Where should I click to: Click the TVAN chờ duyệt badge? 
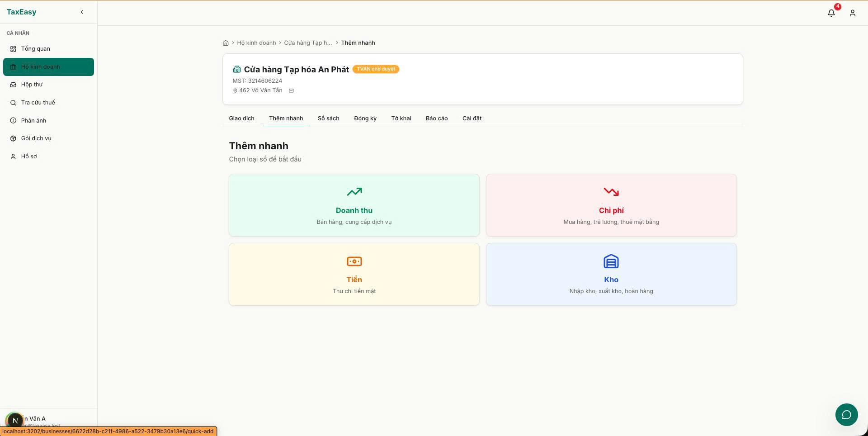pyautogui.click(x=376, y=69)
